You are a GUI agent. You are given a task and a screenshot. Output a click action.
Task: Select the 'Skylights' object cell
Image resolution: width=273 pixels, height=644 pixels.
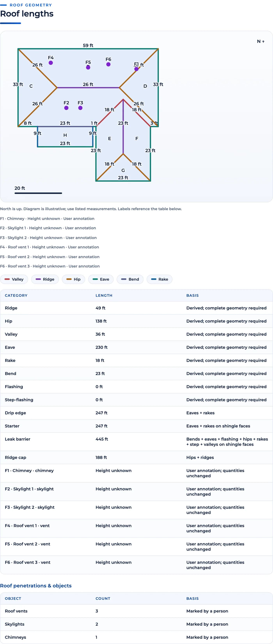tap(14, 624)
